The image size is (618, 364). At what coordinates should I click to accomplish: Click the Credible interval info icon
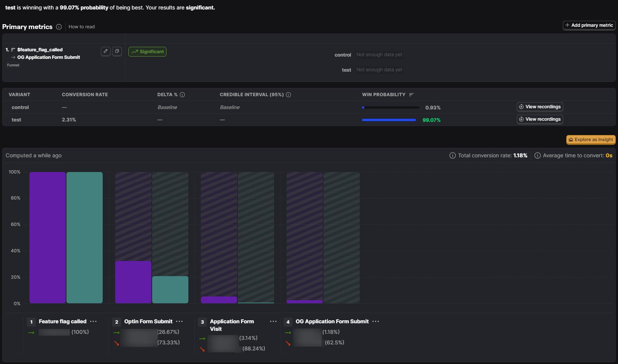[x=288, y=95]
